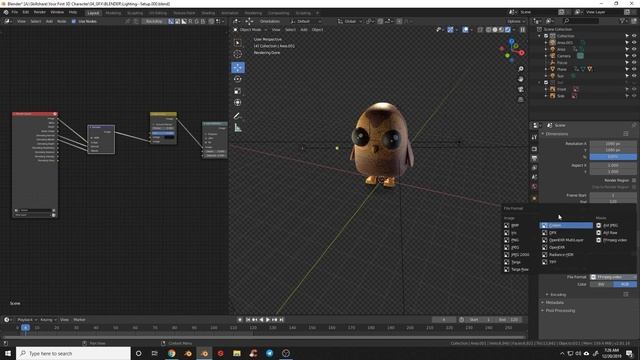Viewport: 640px width, 360px height.
Task: Open the Render menu
Action: (x=40, y=12)
